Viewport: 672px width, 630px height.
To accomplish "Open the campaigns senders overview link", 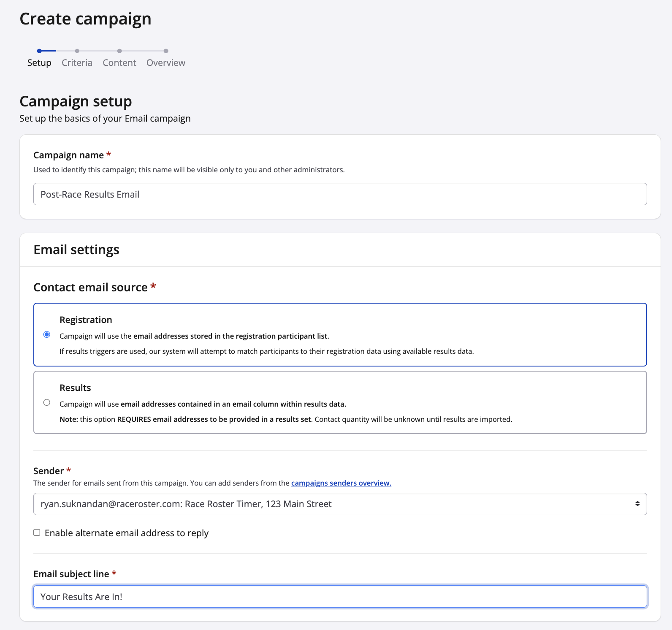I will (341, 483).
